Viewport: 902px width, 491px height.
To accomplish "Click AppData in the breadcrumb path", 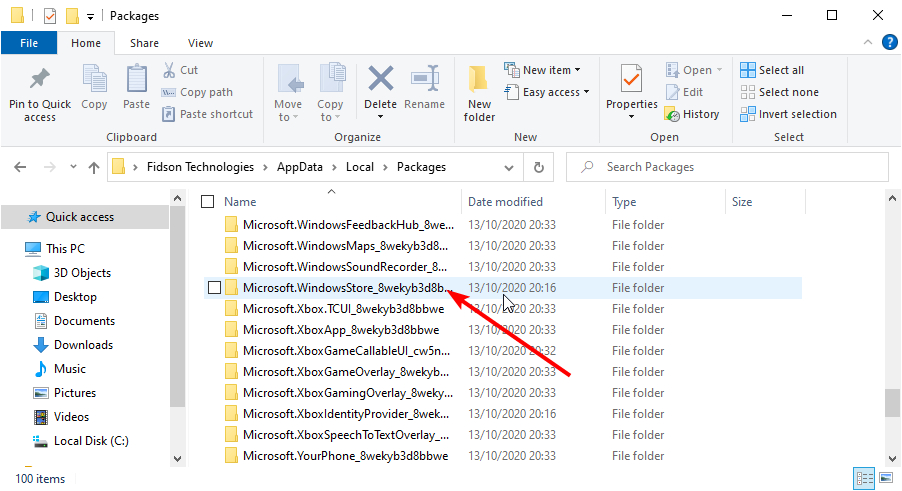I will click(x=300, y=167).
